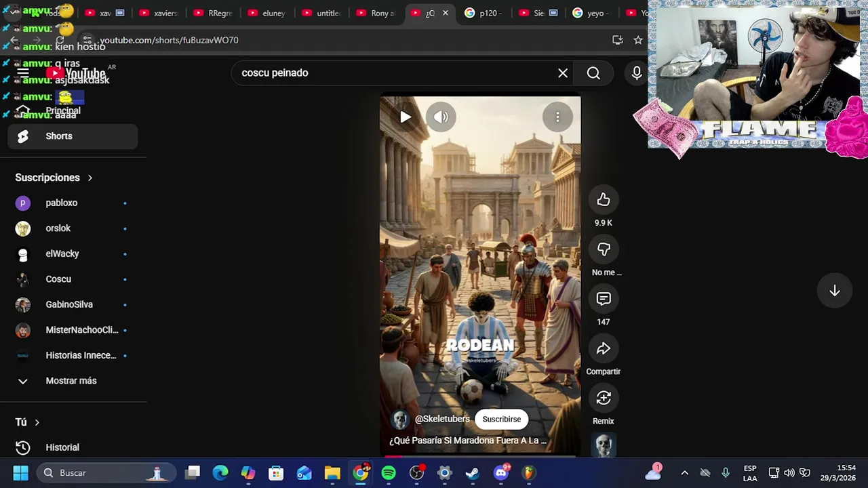Click the address bar URL

[169, 40]
